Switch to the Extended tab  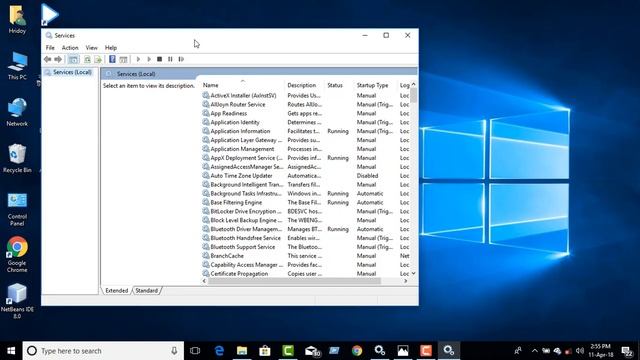click(x=117, y=291)
